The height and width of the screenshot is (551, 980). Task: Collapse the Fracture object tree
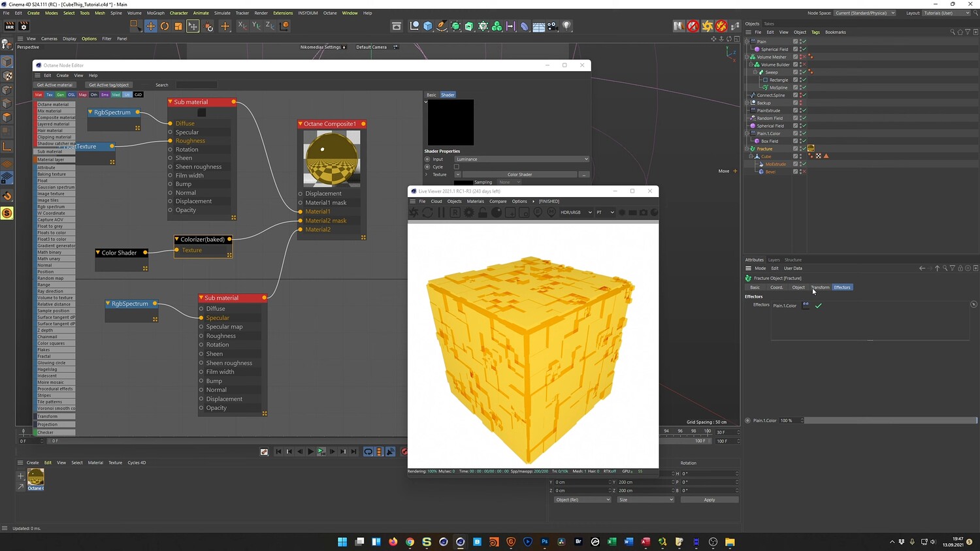[x=747, y=149]
